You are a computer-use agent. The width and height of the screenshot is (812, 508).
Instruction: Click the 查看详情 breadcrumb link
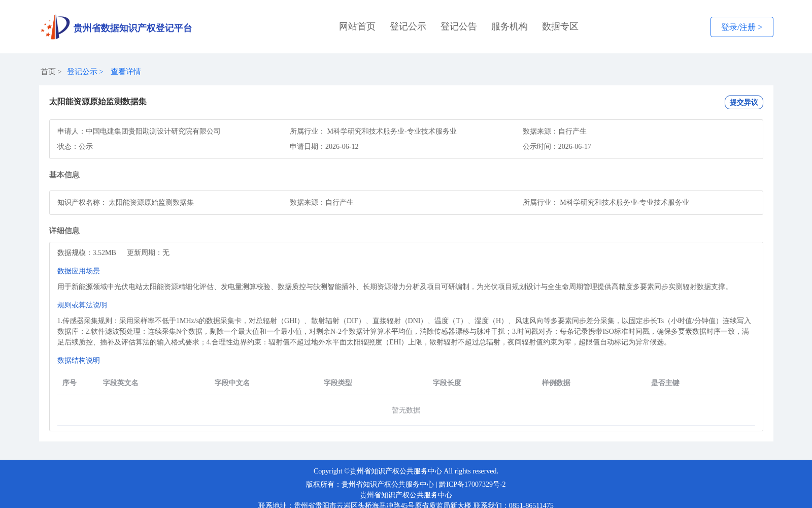click(126, 72)
